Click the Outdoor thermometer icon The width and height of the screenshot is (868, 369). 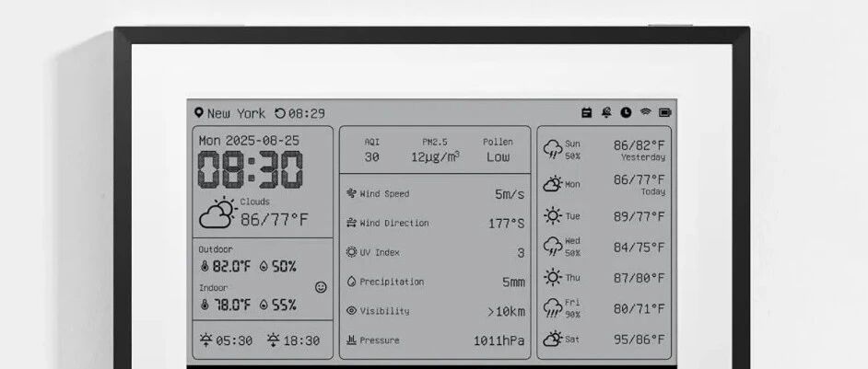[205, 267]
